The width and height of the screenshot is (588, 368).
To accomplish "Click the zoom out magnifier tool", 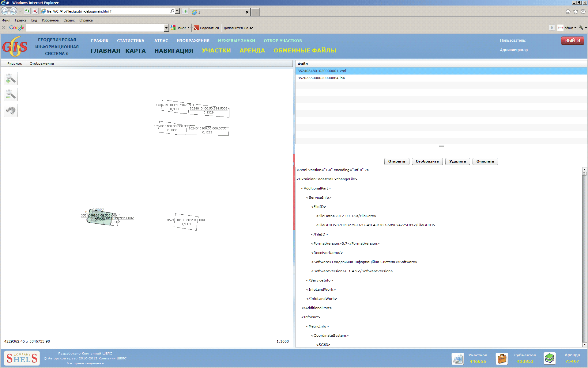I will click(11, 95).
